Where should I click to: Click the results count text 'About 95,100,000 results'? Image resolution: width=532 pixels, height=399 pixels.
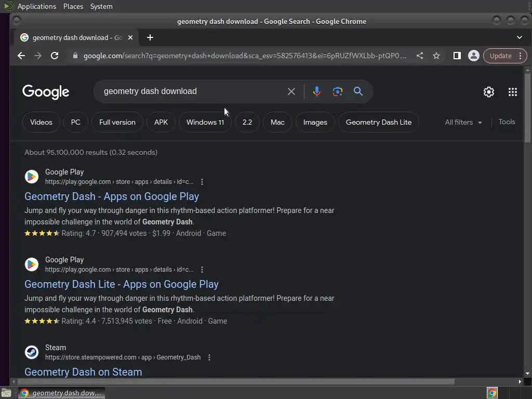tap(66, 152)
